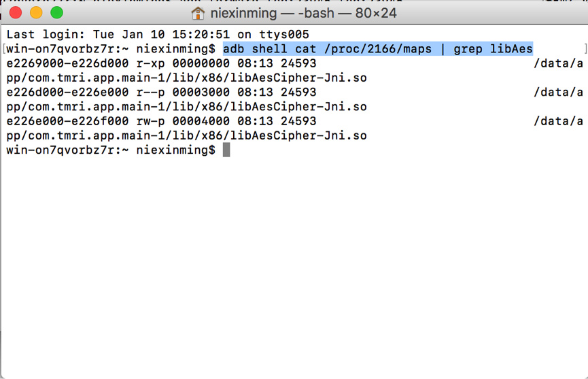Minimize the Terminal with the yellow button
Screen dimensions: 588x379
37,12
